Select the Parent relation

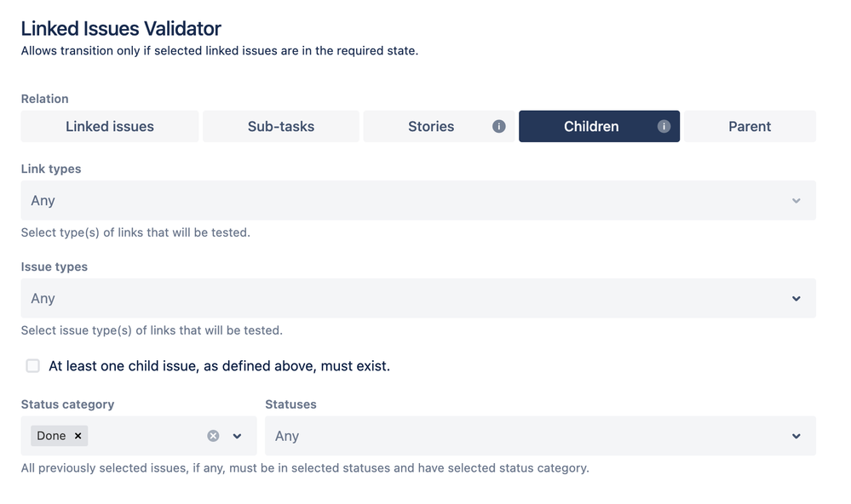coord(750,126)
